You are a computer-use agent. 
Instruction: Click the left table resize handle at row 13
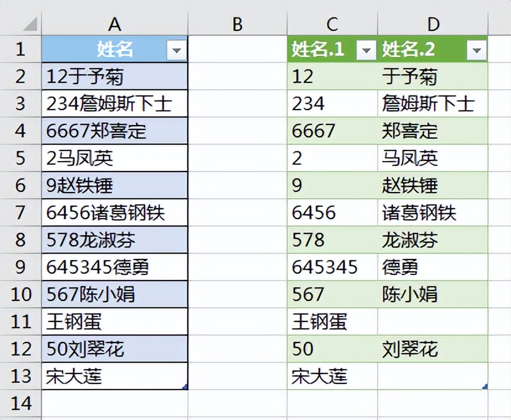click(185, 387)
